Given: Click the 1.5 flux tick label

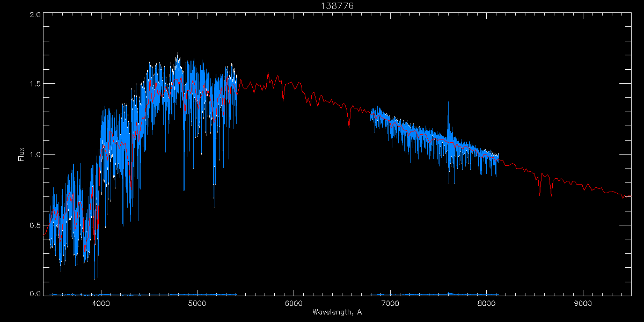Looking at the screenshot, I should point(35,84).
